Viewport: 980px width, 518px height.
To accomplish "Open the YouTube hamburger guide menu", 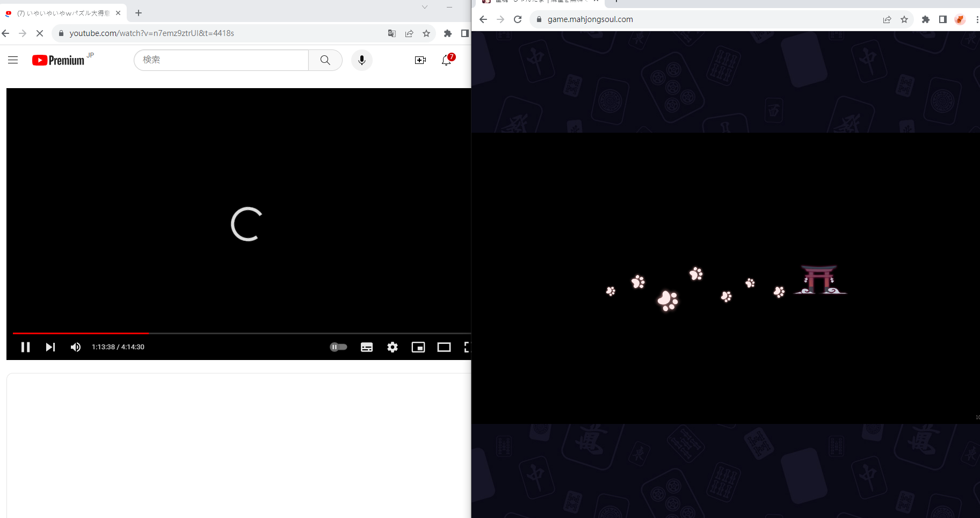I will point(13,60).
